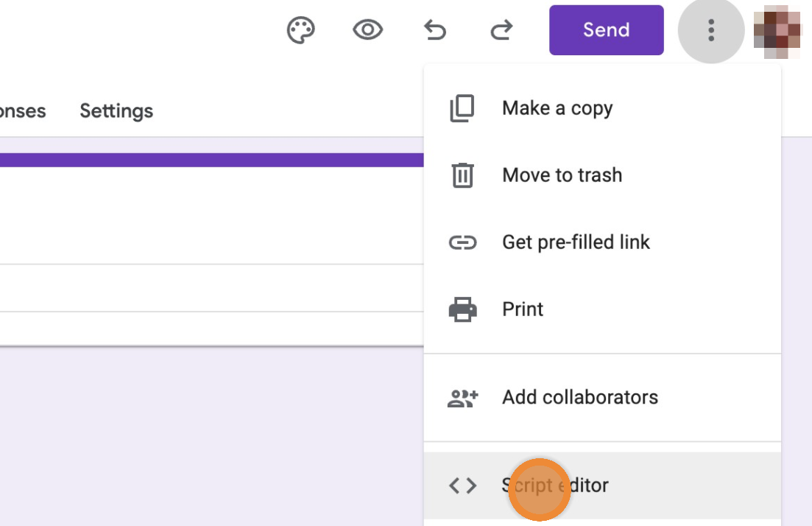The image size is (812, 526).
Task: Click the trash can icon in the menu
Action: coord(462,175)
